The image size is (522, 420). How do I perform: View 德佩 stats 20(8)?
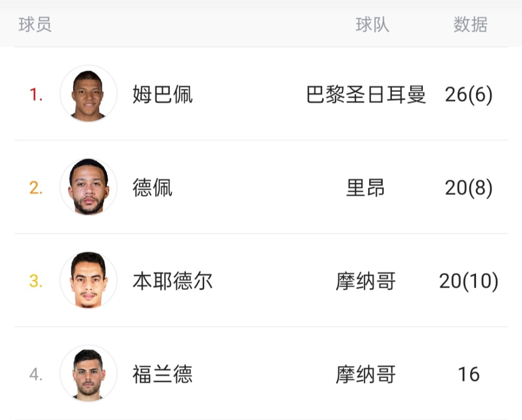(469, 188)
